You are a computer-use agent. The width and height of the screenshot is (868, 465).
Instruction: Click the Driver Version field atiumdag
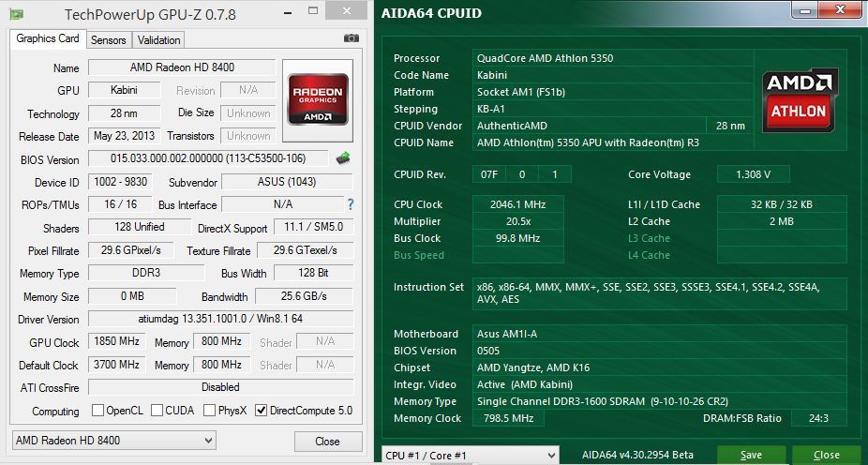[x=220, y=319]
